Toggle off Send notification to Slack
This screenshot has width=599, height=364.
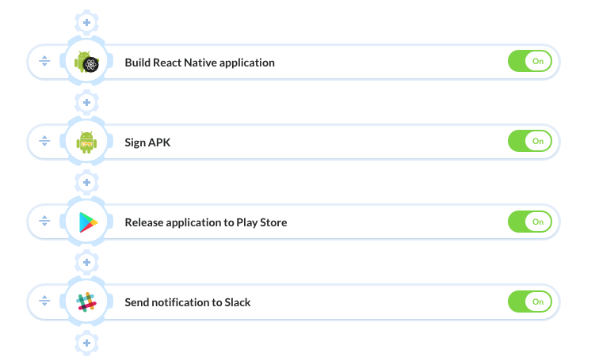530,301
